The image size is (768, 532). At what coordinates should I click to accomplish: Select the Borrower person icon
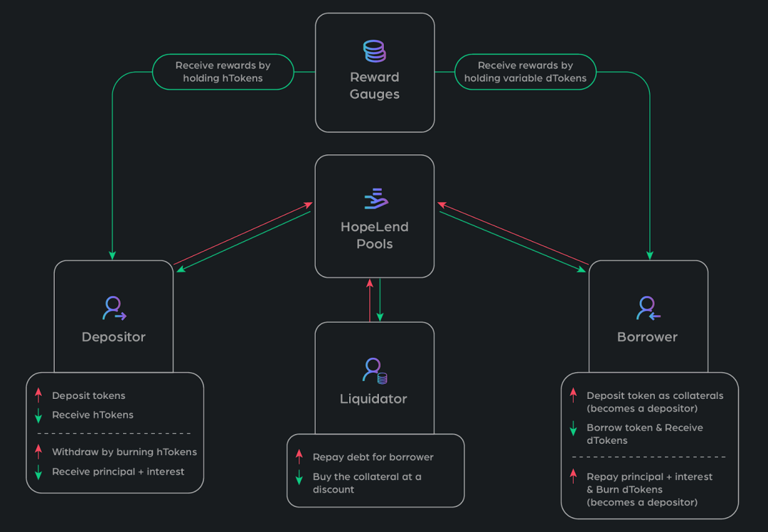pyautogui.click(x=648, y=308)
